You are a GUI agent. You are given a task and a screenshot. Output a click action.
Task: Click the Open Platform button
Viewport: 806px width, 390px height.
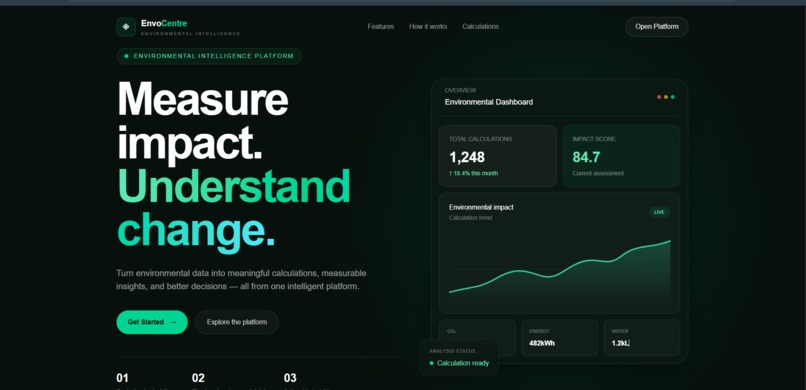coord(656,27)
